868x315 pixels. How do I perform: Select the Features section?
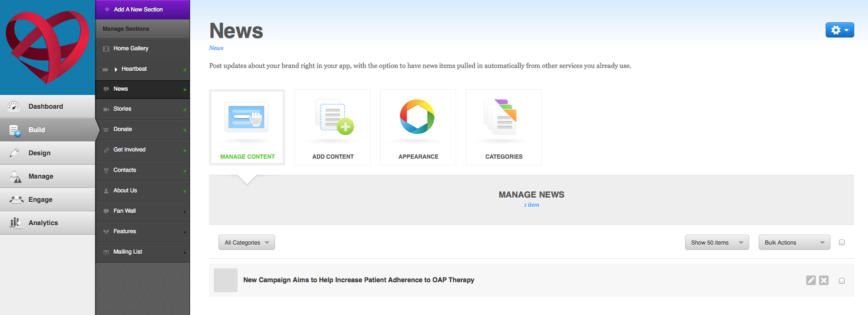pyautogui.click(x=143, y=232)
